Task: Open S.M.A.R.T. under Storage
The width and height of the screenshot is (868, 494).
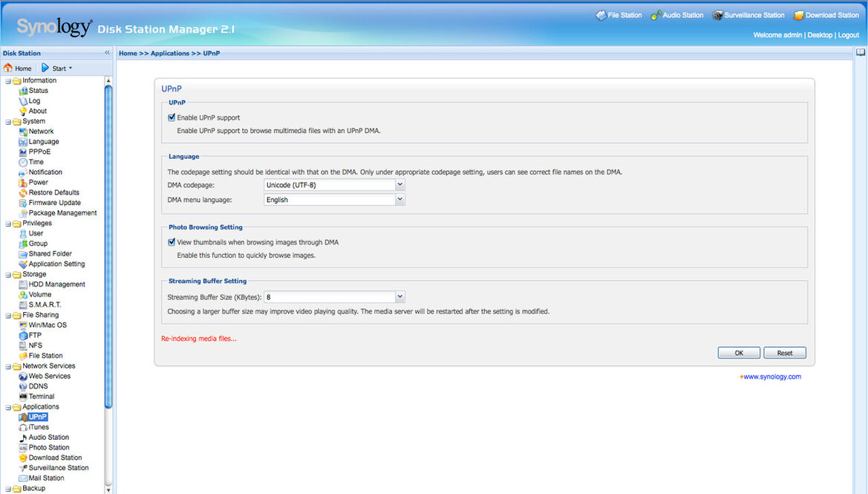Action: pyautogui.click(x=45, y=305)
